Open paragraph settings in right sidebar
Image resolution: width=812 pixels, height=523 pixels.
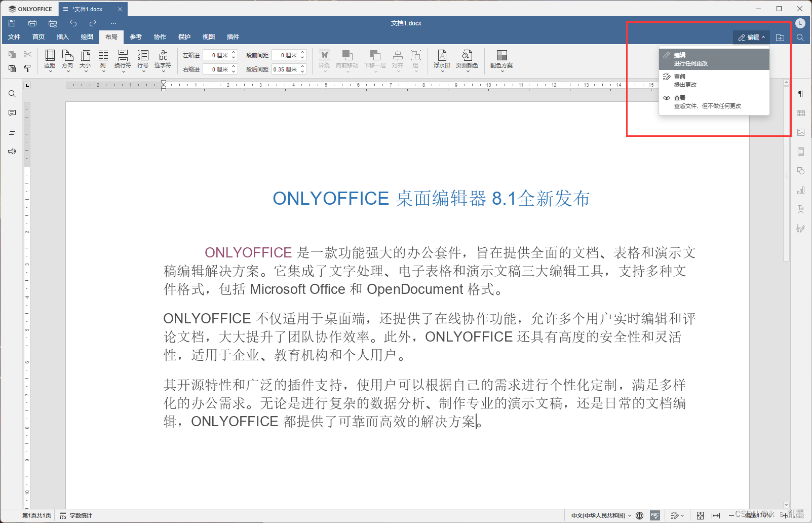801,94
